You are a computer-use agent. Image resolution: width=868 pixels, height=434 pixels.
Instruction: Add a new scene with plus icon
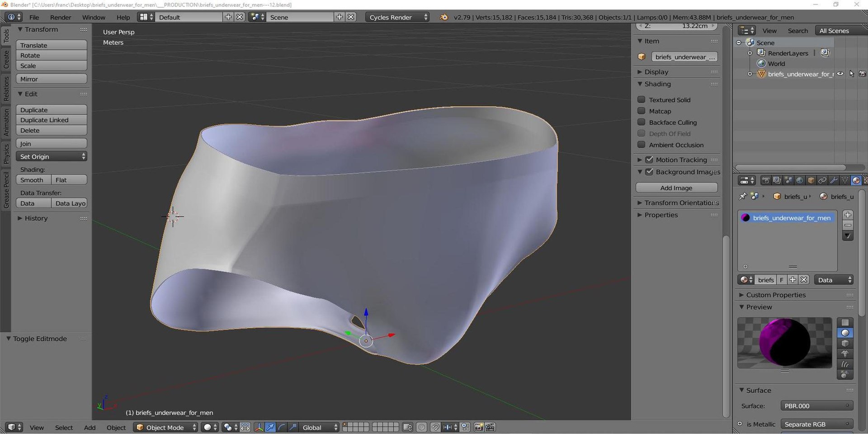point(340,17)
